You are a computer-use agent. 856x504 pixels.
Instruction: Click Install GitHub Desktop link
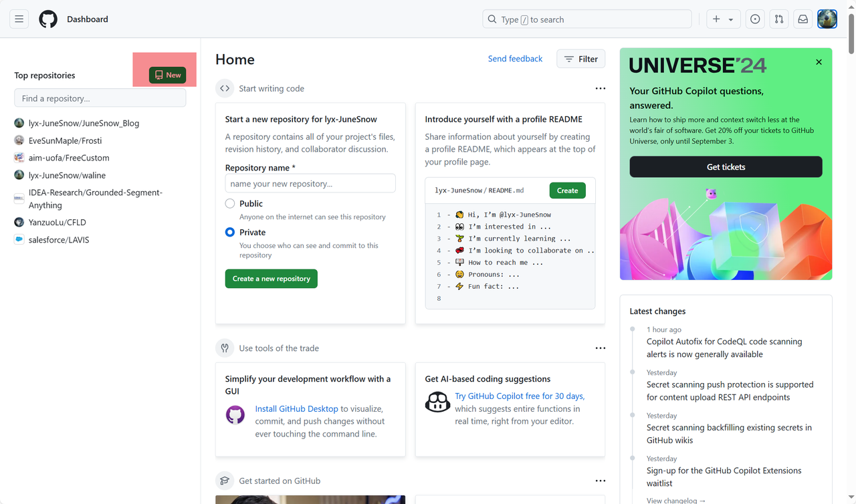tap(297, 408)
